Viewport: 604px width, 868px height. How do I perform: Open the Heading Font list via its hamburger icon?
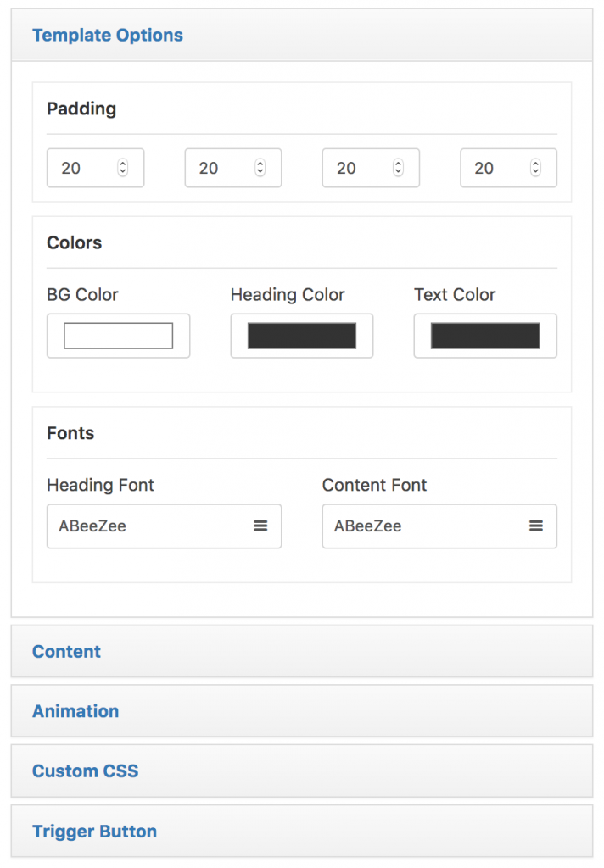coord(260,526)
